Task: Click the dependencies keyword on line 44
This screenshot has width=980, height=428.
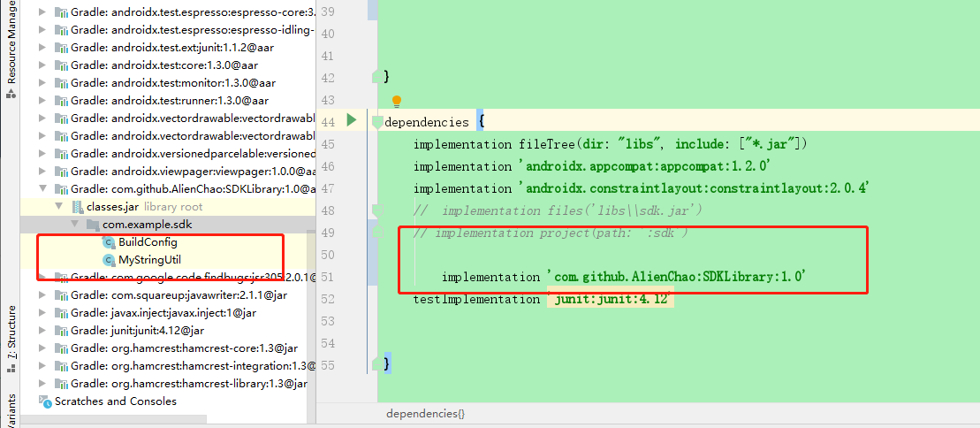Action: [x=427, y=122]
